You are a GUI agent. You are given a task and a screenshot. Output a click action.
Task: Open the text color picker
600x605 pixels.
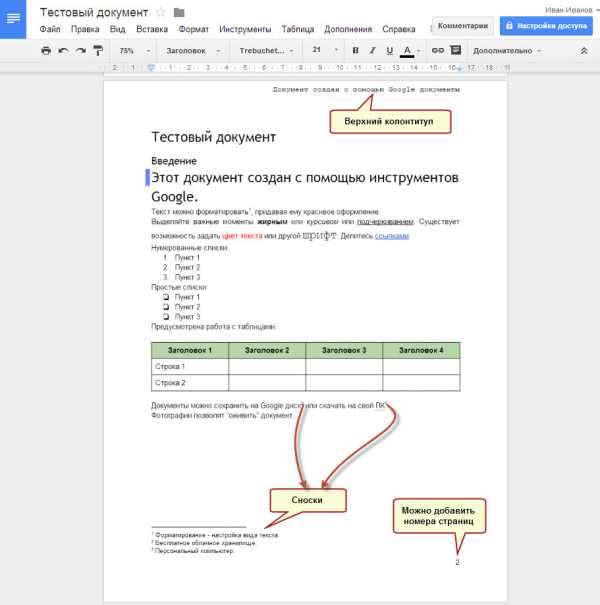pos(410,51)
